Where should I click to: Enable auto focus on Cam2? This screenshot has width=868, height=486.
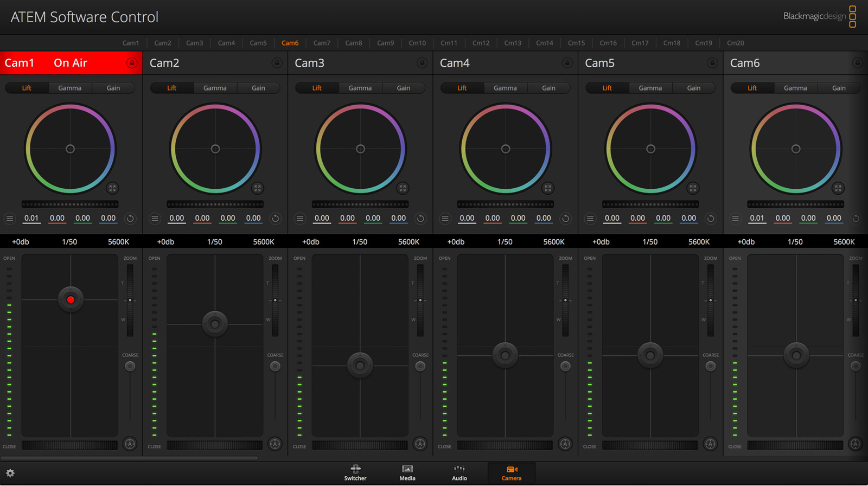pos(275,444)
